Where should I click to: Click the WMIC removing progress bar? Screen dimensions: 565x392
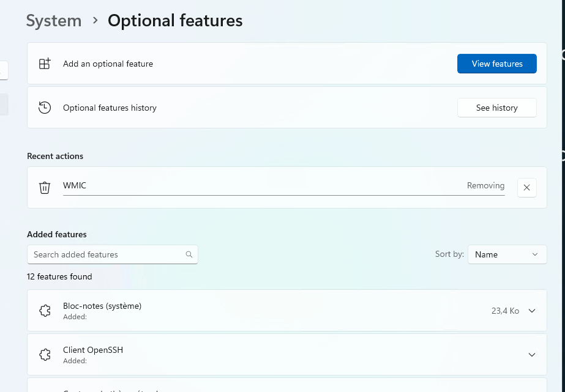click(283, 195)
